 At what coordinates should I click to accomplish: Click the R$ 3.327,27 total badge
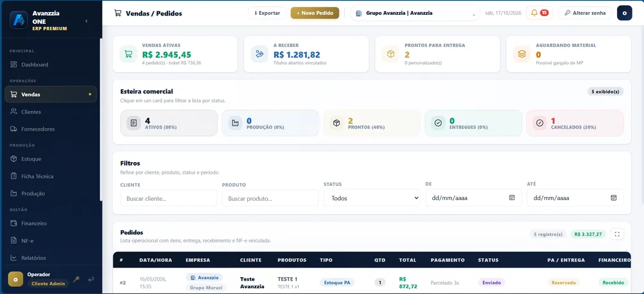tap(588, 235)
